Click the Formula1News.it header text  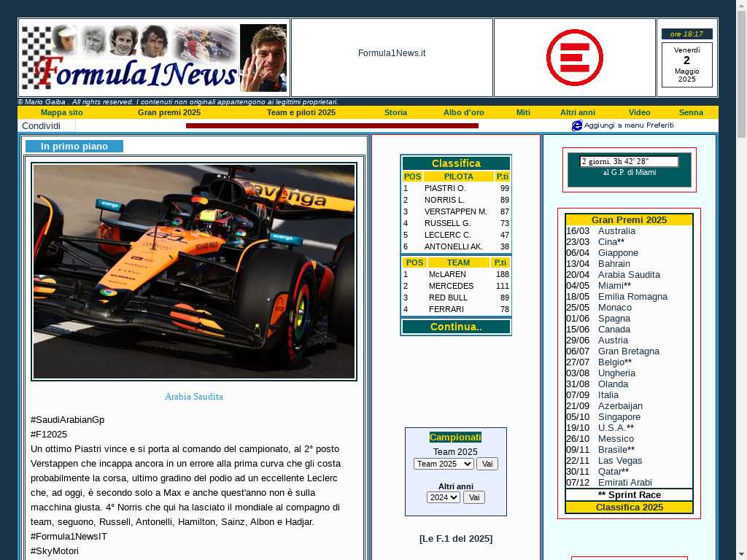[x=392, y=53]
